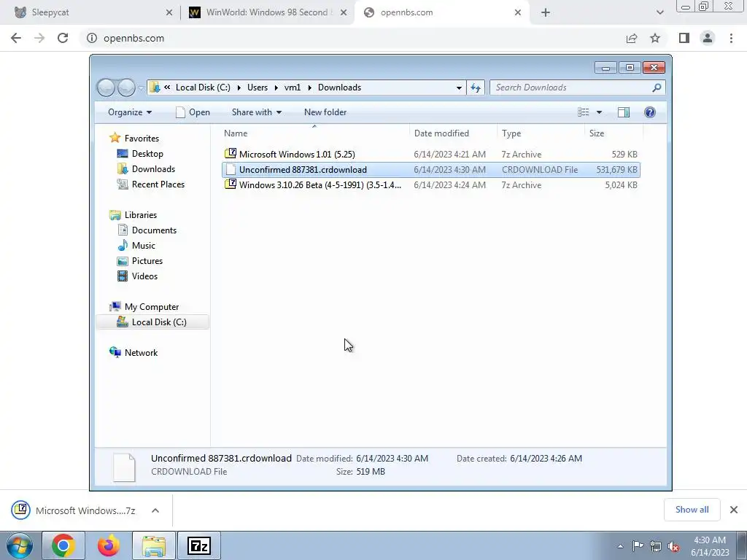Open Music library
The width and height of the screenshot is (747, 560).
(136, 245)
